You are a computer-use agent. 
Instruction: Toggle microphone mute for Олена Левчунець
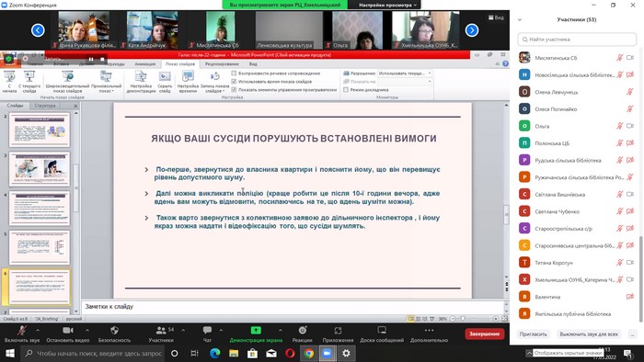click(629, 92)
